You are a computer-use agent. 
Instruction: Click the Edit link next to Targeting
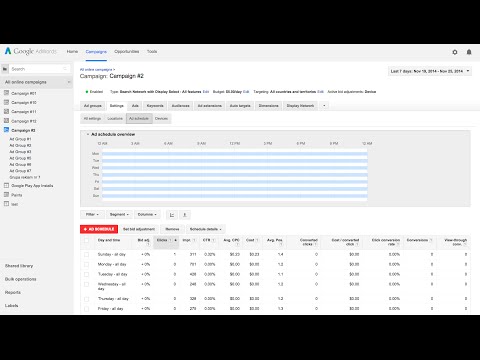[320, 92]
